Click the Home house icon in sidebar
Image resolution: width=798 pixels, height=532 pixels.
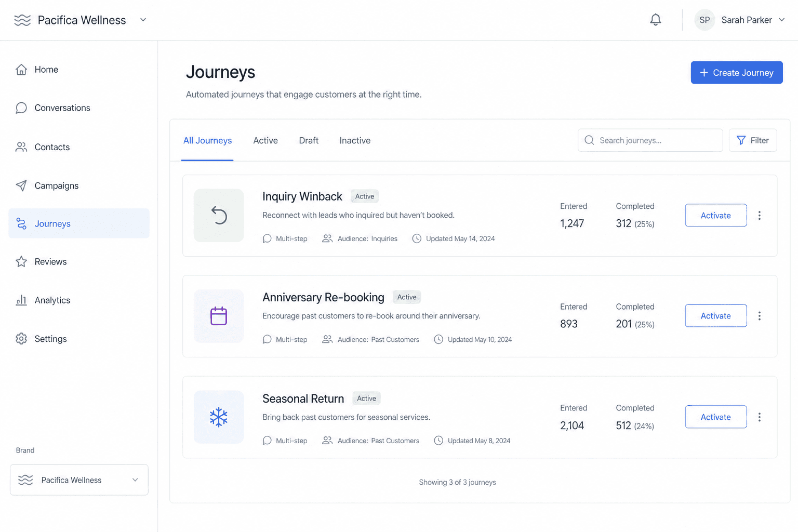(21, 70)
